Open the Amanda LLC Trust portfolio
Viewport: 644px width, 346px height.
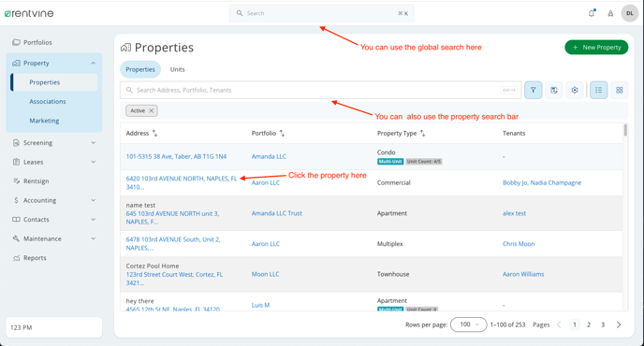coord(277,213)
